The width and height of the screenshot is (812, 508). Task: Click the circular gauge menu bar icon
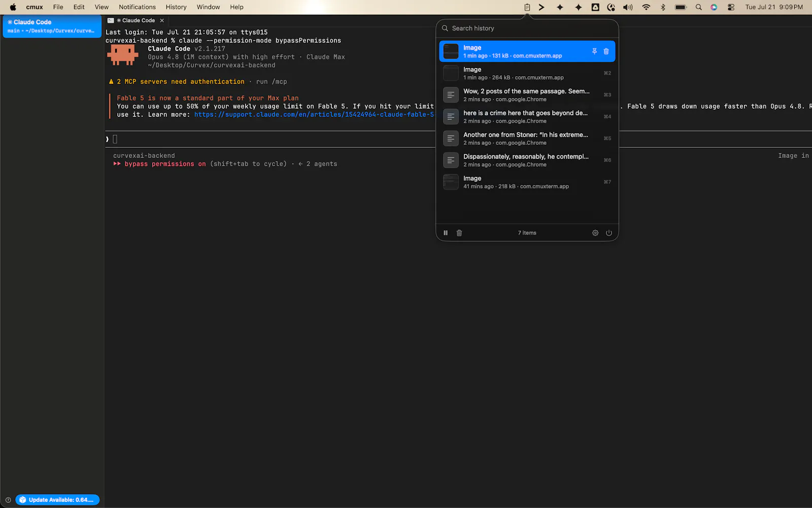(611, 7)
